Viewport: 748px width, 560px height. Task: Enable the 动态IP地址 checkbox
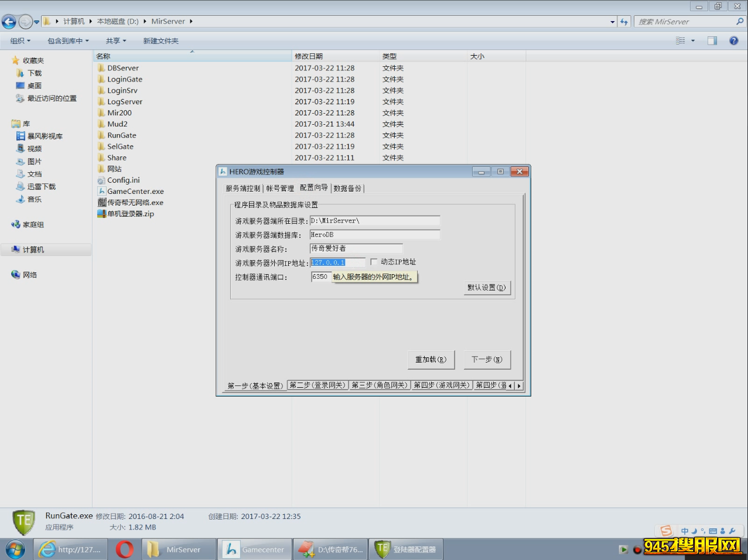coord(374,262)
